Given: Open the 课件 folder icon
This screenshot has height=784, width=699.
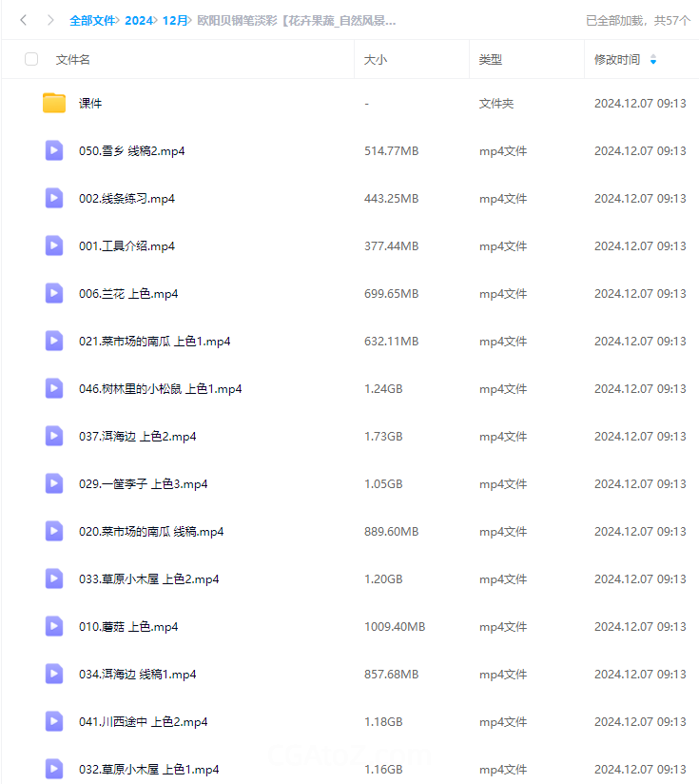Looking at the screenshot, I should 54,103.
